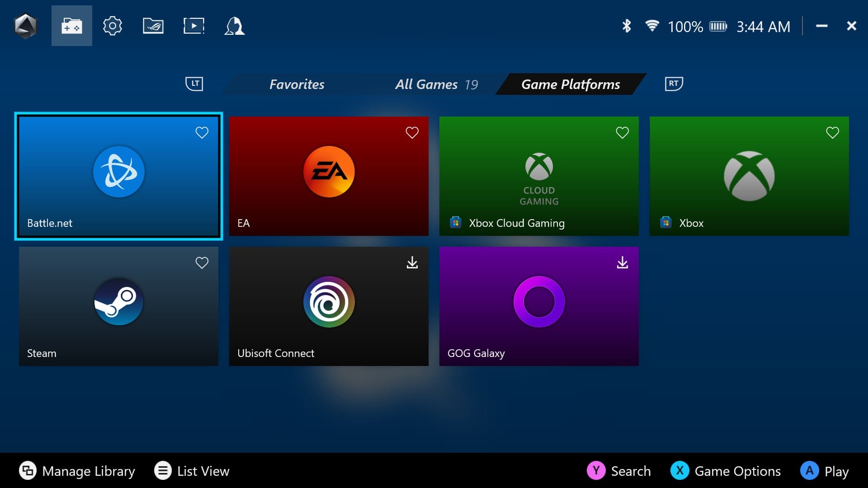Image resolution: width=868 pixels, height=488 pixels.
Task: Click the Steam logo
Action: click(x=119, y=302)
